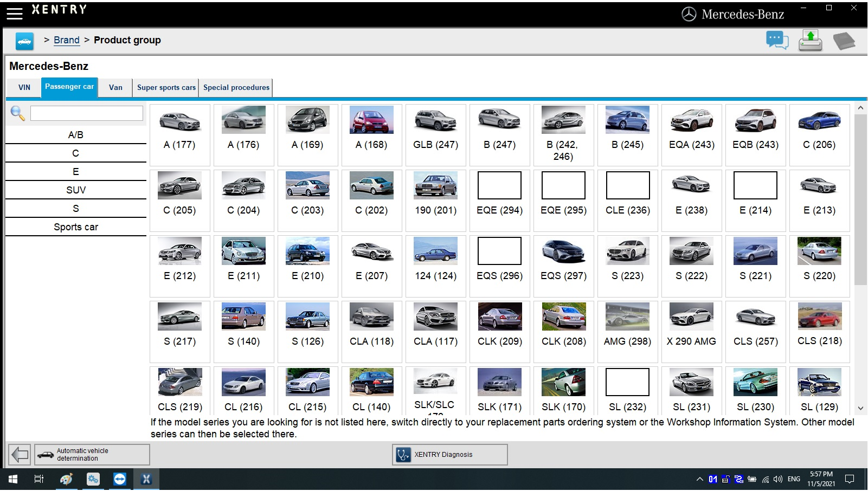Filter by A/B category

point(76,135)
